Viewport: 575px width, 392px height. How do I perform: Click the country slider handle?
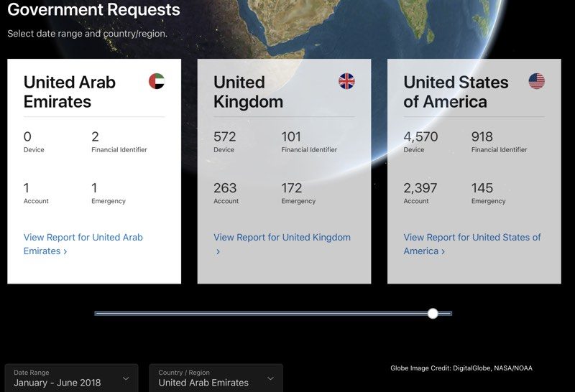(x=433, y=314)
